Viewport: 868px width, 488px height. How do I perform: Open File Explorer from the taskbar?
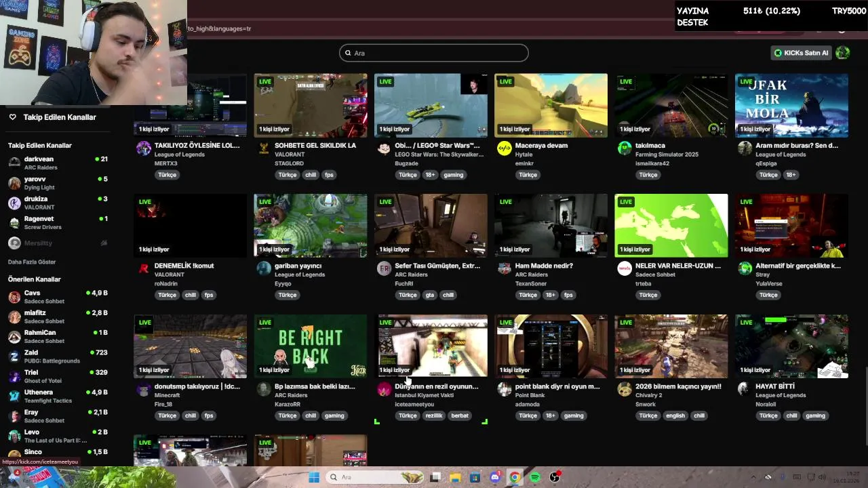(x=455, y=477)
